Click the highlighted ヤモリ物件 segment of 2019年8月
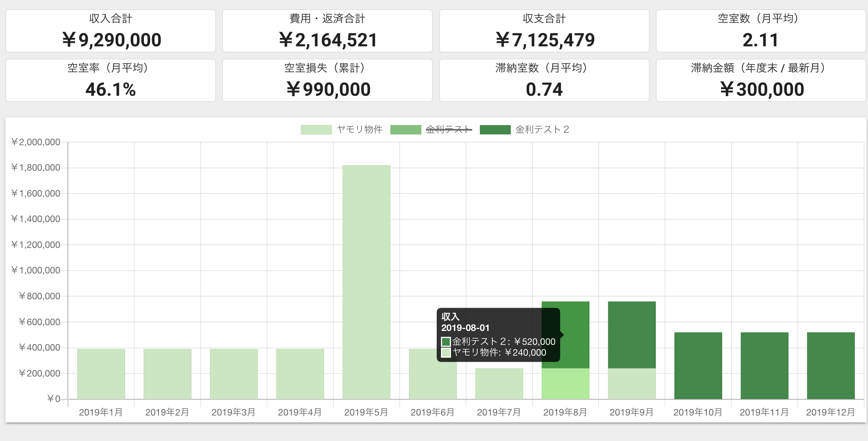Image resolution: width=868 pixels, height=441 pixels. 566,384
